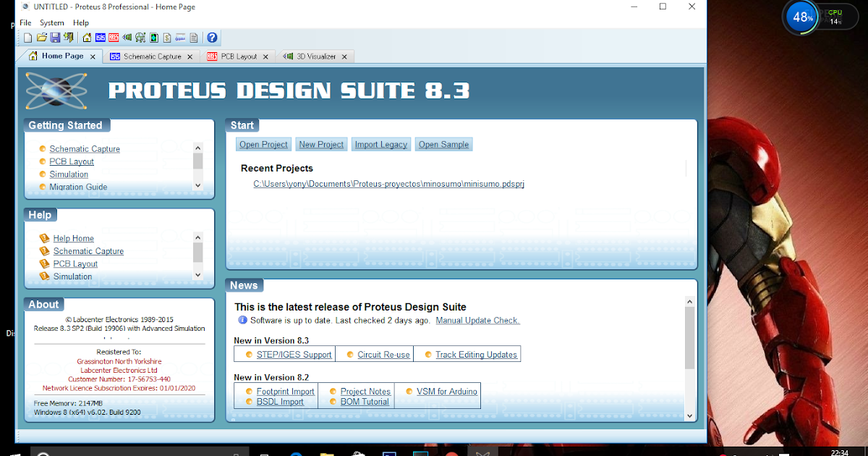868x456 pixels.
Task: Open Help panel PCB Layout link
Action: point(75,263)
